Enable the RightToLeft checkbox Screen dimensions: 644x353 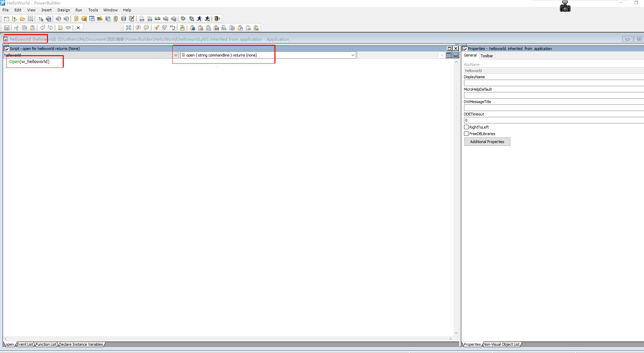pos(466,127)
